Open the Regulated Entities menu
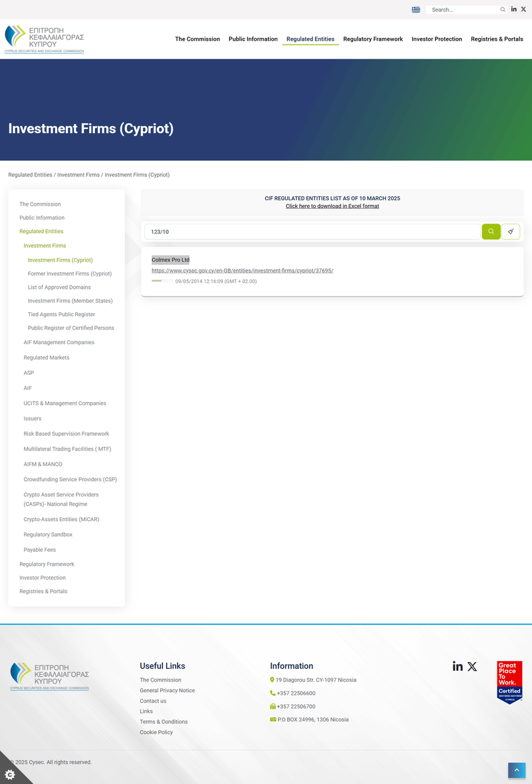The height and width of the screenshot is (784, 532). pyautogui.click(x=310, y=39)
